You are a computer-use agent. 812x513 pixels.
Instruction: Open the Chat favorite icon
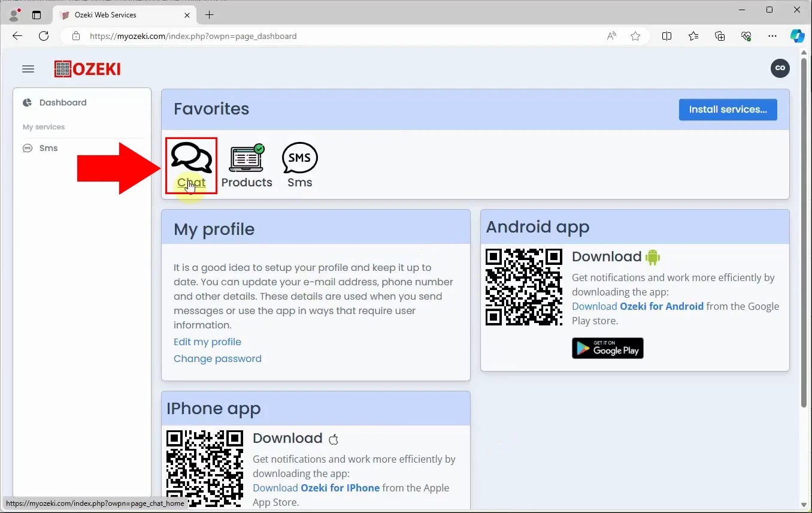(x=192, y=166)
